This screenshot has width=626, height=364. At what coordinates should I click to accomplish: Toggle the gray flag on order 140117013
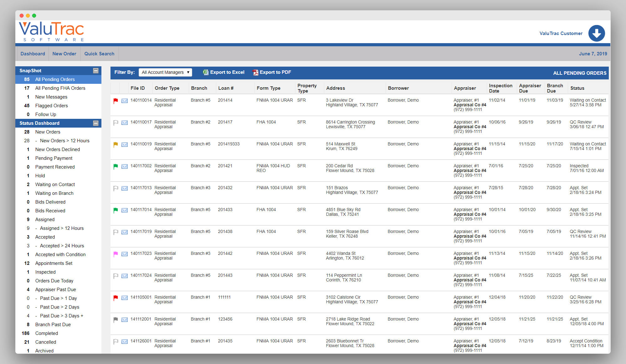(115, 188)
